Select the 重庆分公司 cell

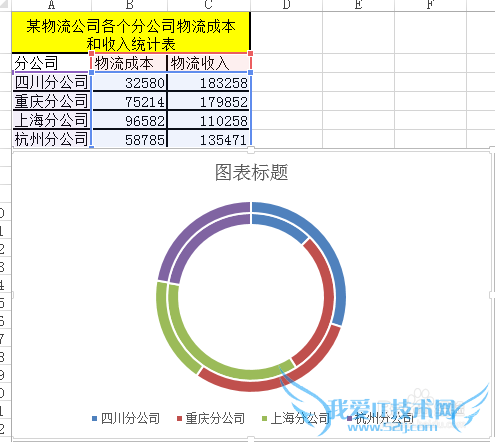click(x=51, y=101)
